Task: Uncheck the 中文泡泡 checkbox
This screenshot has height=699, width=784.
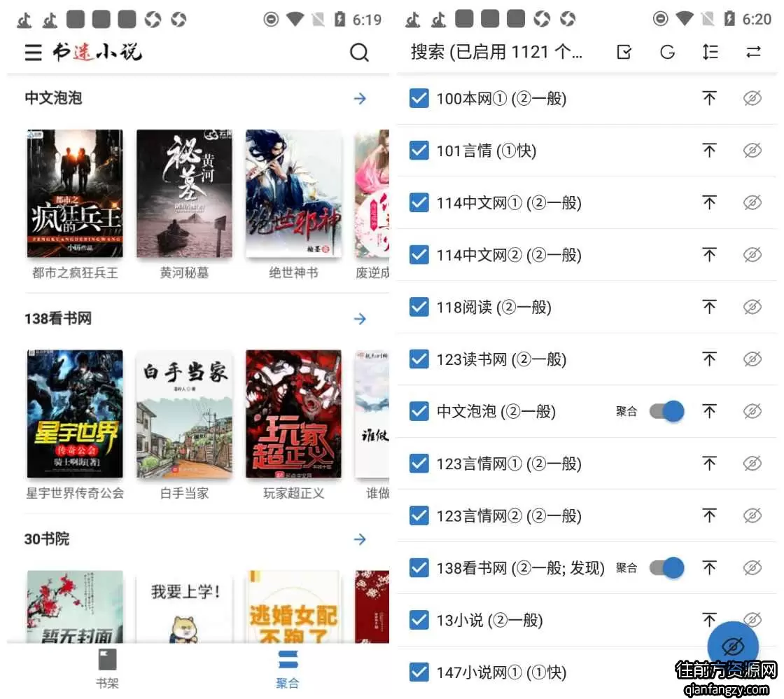Action: click(419, 411)
